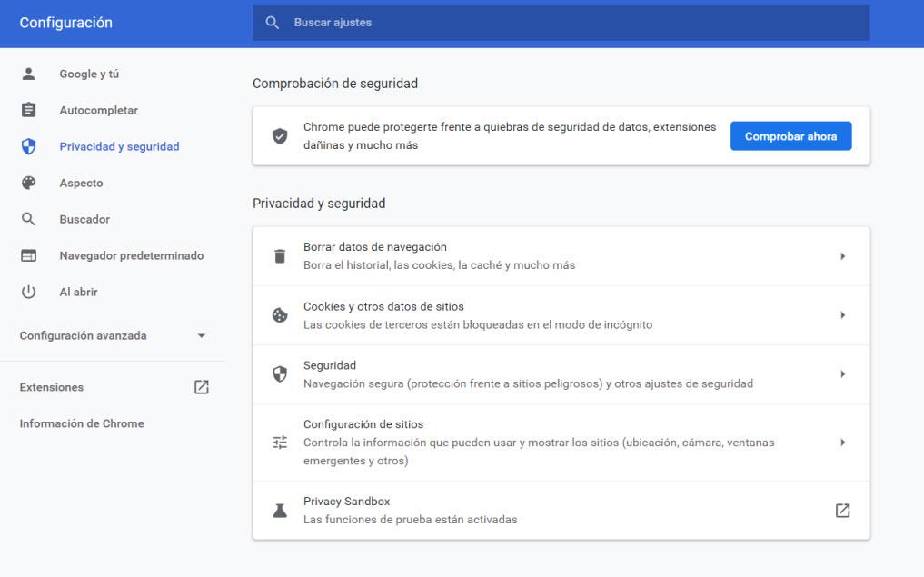The width and height of the screenshot is (924, 577).
Task: Open Cookies y otros datos arrow
Action: click(842, 315)
